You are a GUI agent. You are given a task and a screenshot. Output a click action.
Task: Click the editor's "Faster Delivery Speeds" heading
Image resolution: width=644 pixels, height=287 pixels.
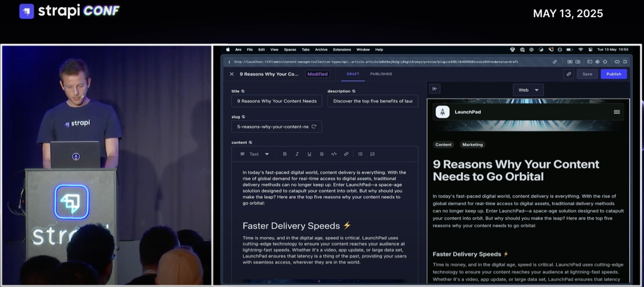[297, 226]
